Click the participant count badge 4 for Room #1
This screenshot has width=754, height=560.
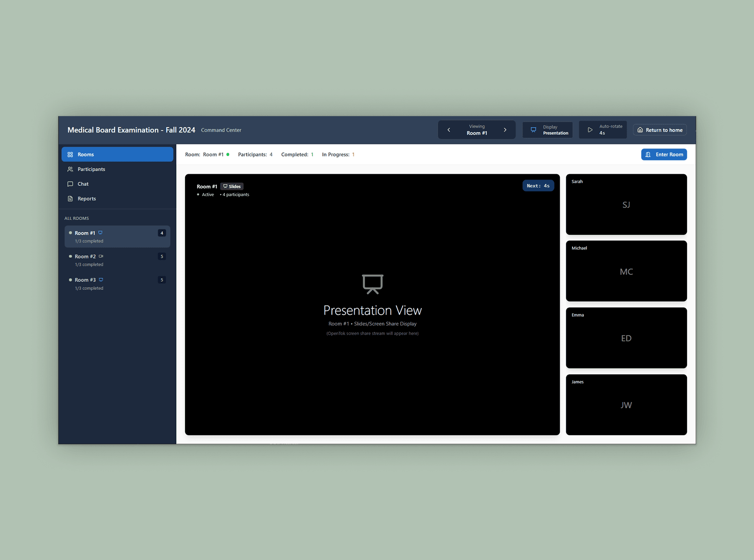(x=162, y=233)
